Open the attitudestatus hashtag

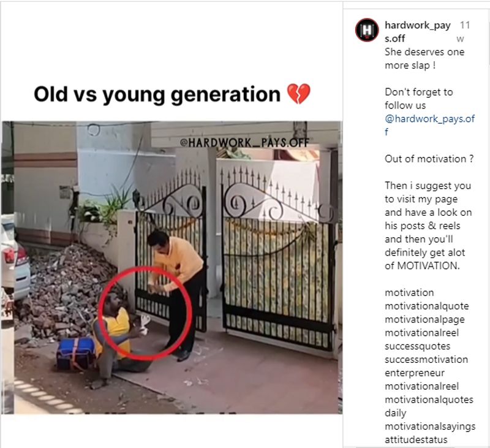[x=416, y=439]
